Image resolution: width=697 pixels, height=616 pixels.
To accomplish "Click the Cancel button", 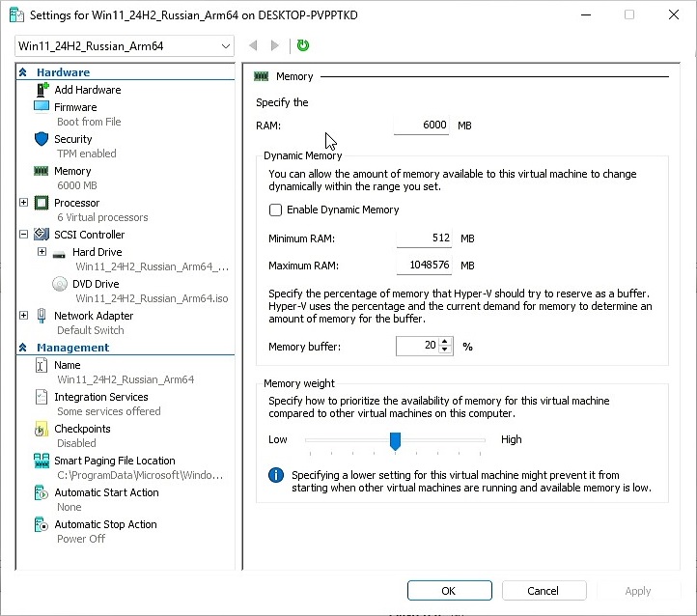I will (x=543, y=591).
